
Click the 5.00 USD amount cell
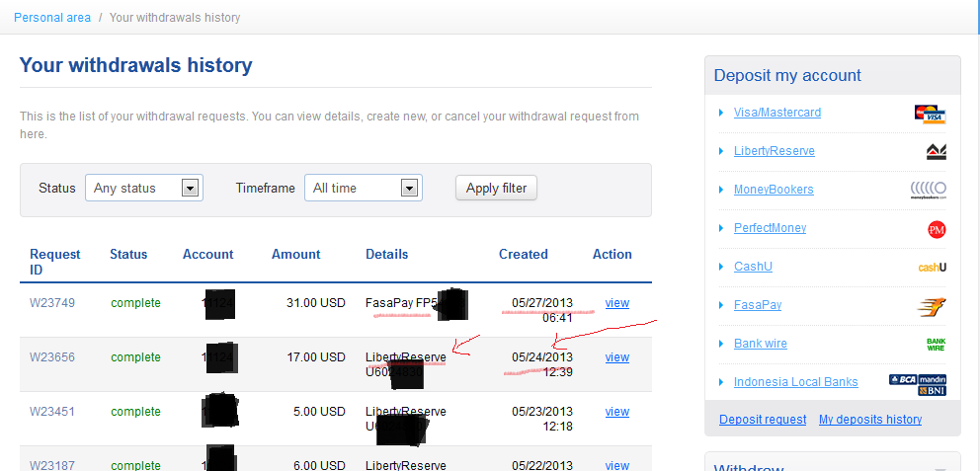(x=320, y=412)
